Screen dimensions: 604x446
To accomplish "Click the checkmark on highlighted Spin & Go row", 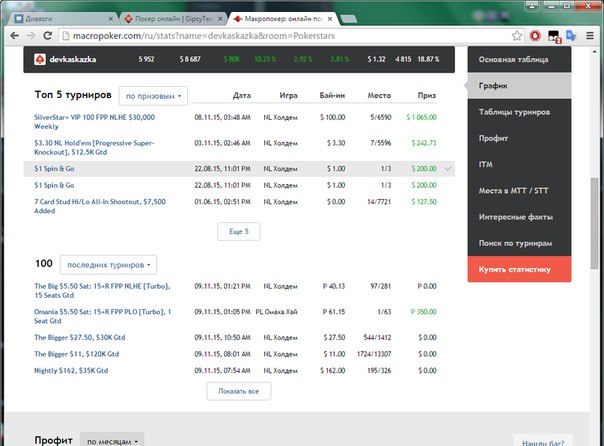I will pyautogui.click(x=448, y=169).
